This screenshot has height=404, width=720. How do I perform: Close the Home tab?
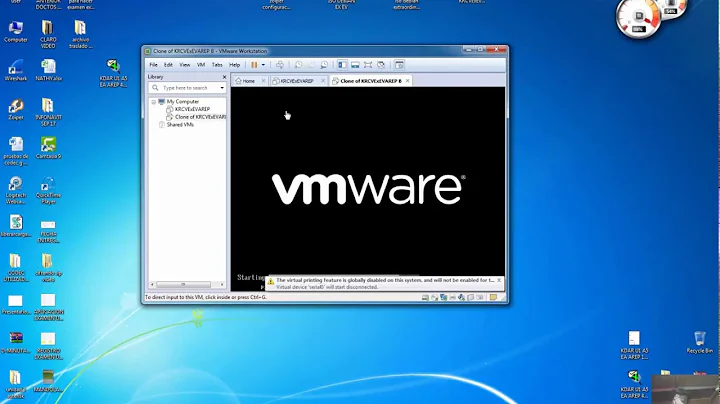click(264, 81)
